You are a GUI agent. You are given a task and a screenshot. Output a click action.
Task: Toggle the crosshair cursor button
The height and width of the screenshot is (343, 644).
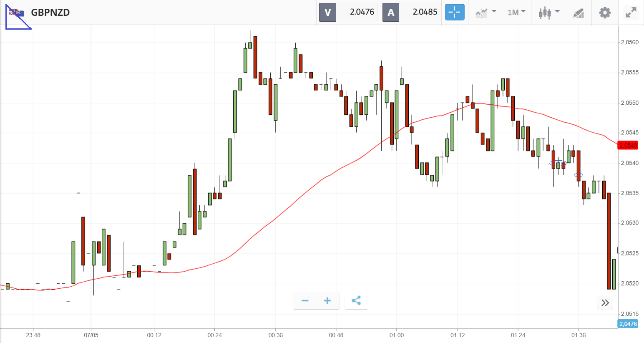tap(454, 12)
